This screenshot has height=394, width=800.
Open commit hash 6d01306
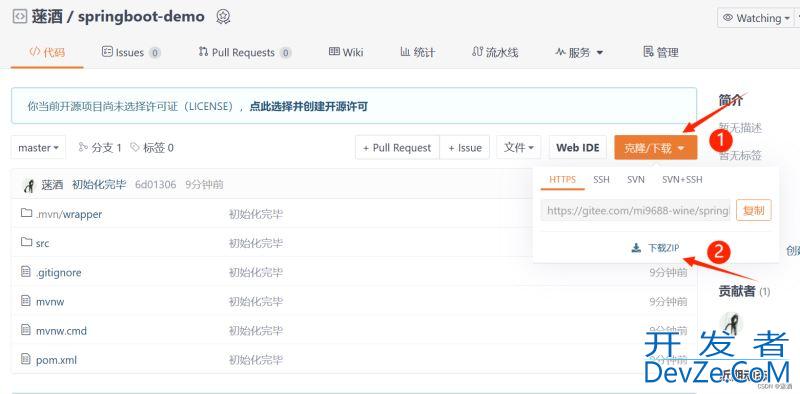pos(155,184)
